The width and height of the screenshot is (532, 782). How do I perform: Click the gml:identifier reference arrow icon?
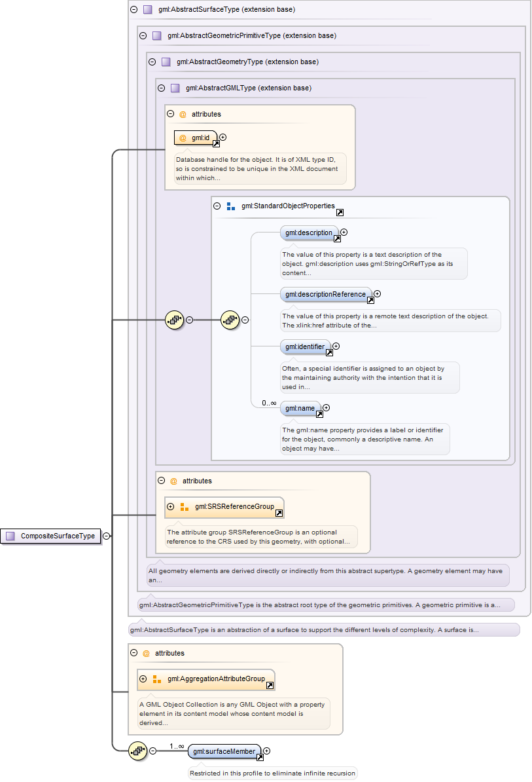point(329,352)
